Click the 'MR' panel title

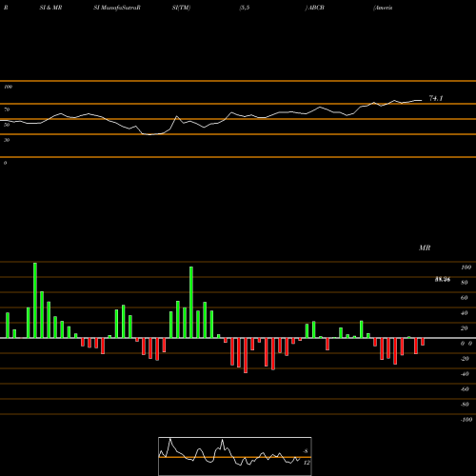(425, 248)
